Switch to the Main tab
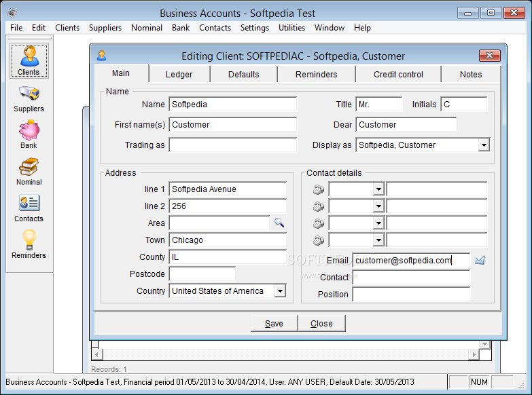This screenshot has width=532, height=395. 121,73
